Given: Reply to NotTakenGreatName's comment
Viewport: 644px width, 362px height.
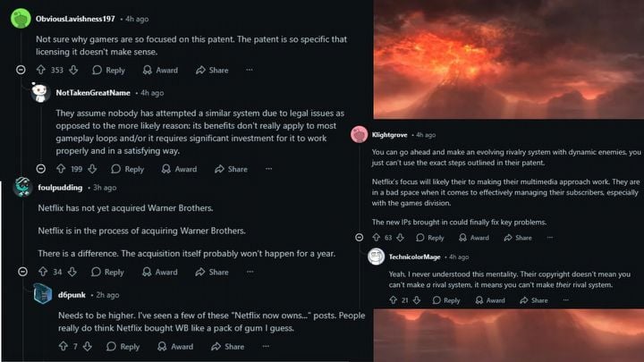Looking at the screenshot, I should pos(128,169).
